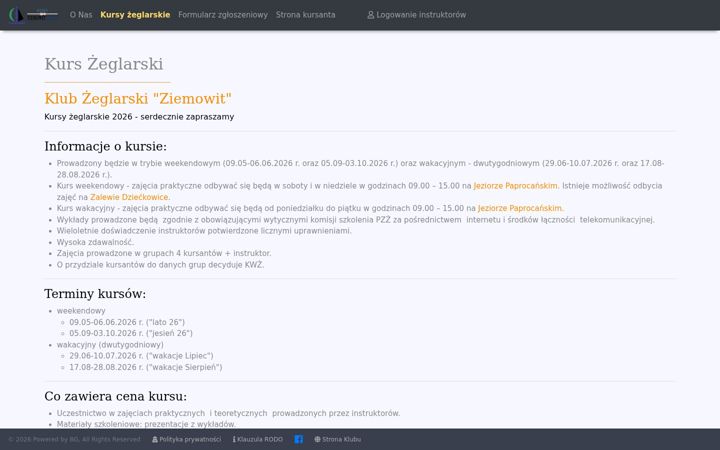720x450 pixels.
Task: Click term 09.05-06.06.2026 r. ("lato 26")
Action: click(127, 322)
